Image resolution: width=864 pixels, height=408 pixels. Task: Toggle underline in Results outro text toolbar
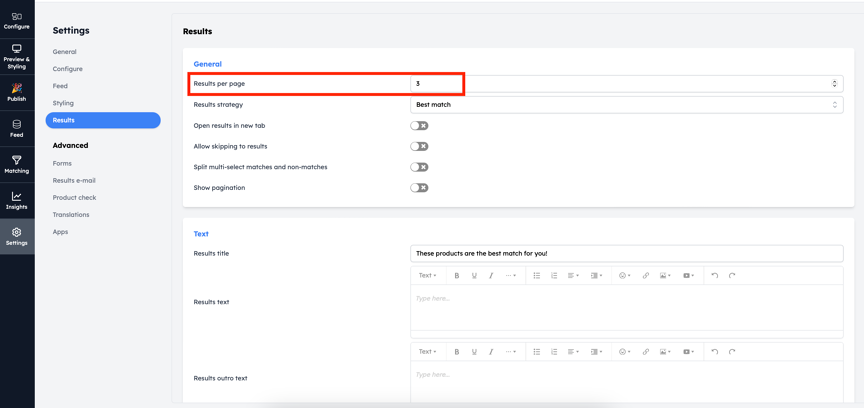click(473, 352)
